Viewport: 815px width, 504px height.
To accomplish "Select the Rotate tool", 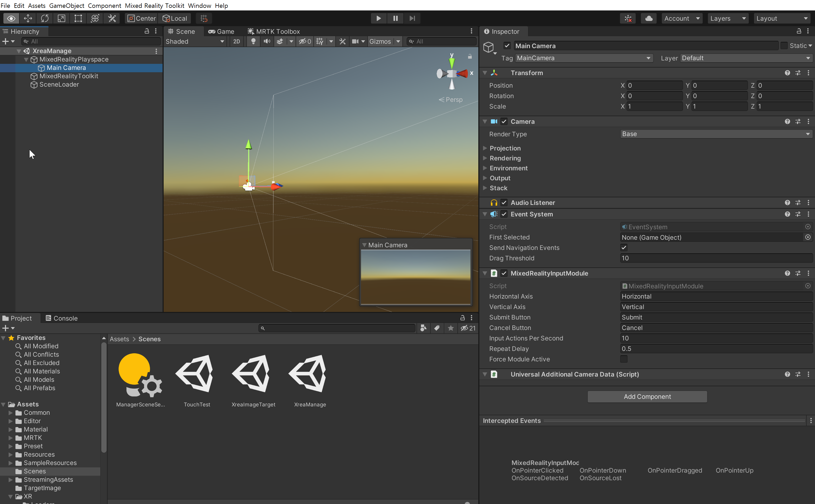I will pyautogui.click(x=45, y=18).
